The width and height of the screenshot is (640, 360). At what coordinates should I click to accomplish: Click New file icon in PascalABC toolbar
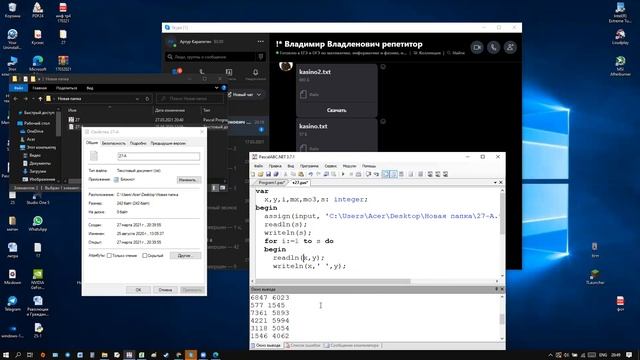click(x=253, y=174)
